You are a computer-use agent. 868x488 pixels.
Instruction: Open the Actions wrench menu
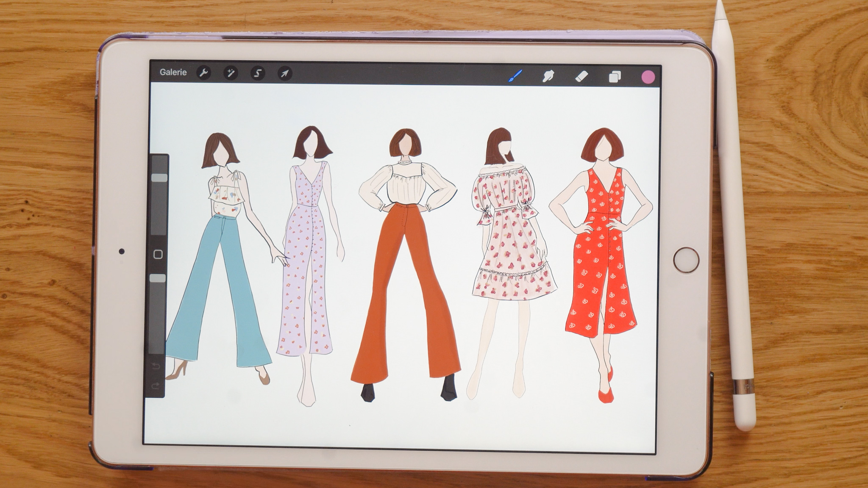204,73
